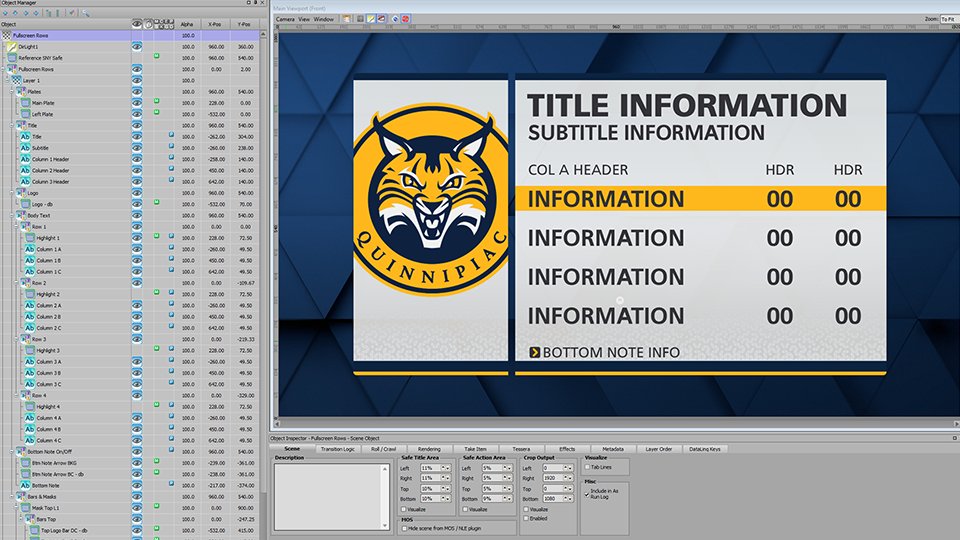This screenshot has height=540, width=960.
Task: Collapse the Bars & Masks group
Action: 12,497
